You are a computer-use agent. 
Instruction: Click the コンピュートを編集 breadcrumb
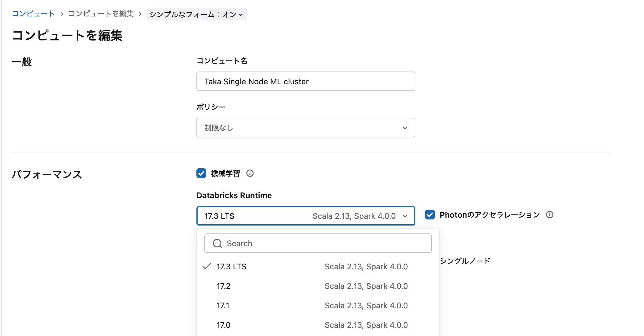[101, 14]
